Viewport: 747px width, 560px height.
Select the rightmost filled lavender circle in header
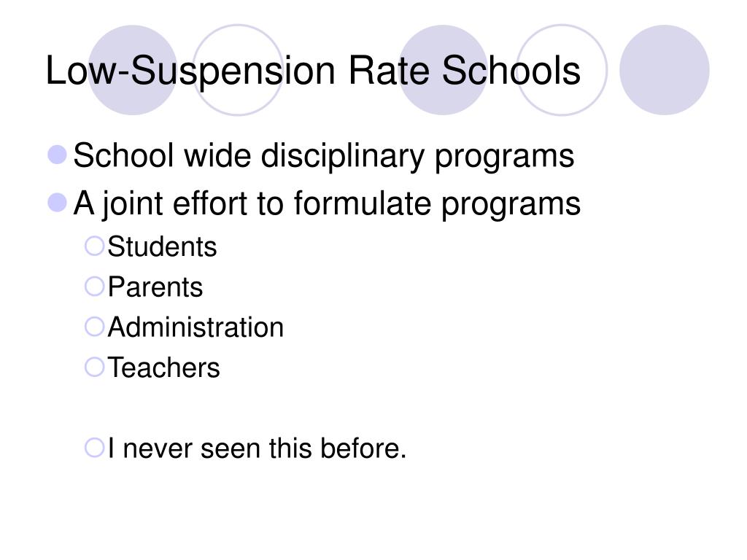[664, 70]
